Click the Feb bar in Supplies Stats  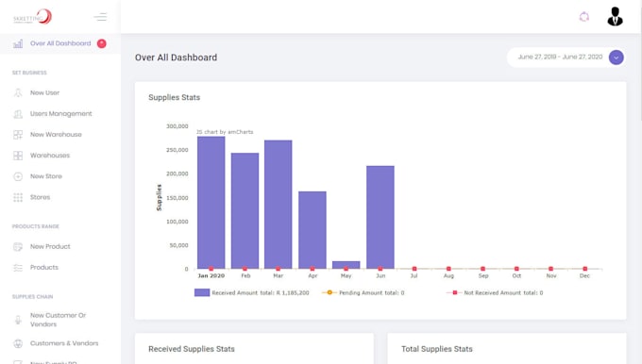pos(245,210)
